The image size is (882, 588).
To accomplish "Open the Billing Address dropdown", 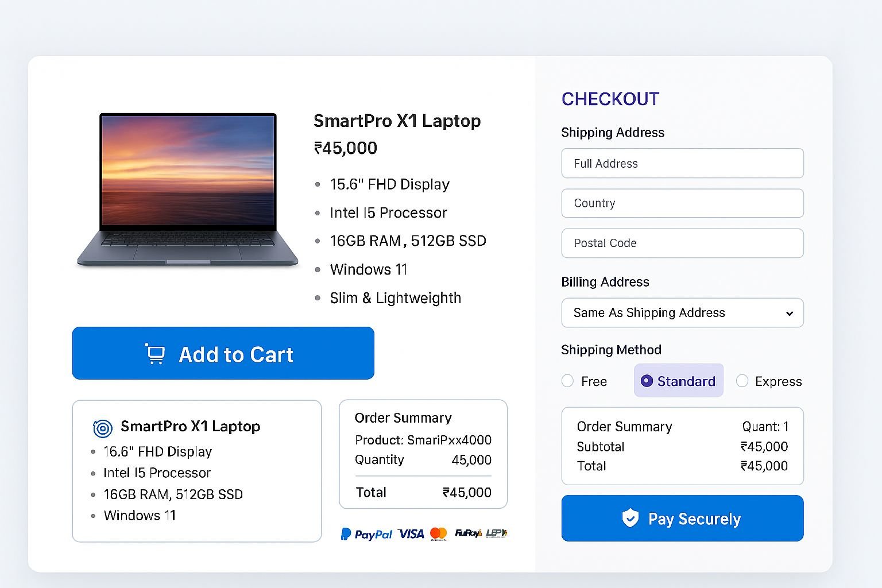I will point(682,312).
